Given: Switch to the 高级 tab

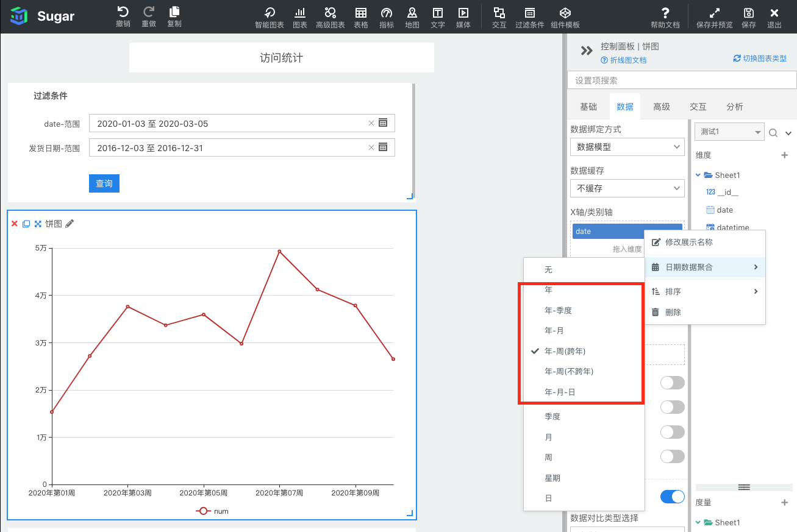Looking at the screenshot, I should click(x=662, y=107).
